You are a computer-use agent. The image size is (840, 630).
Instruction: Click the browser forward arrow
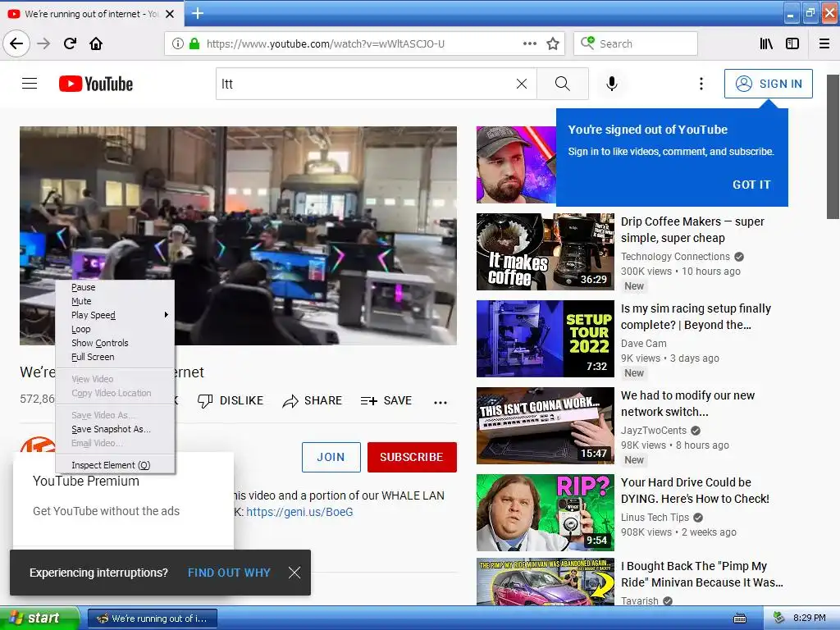click(x=43, y=43)
